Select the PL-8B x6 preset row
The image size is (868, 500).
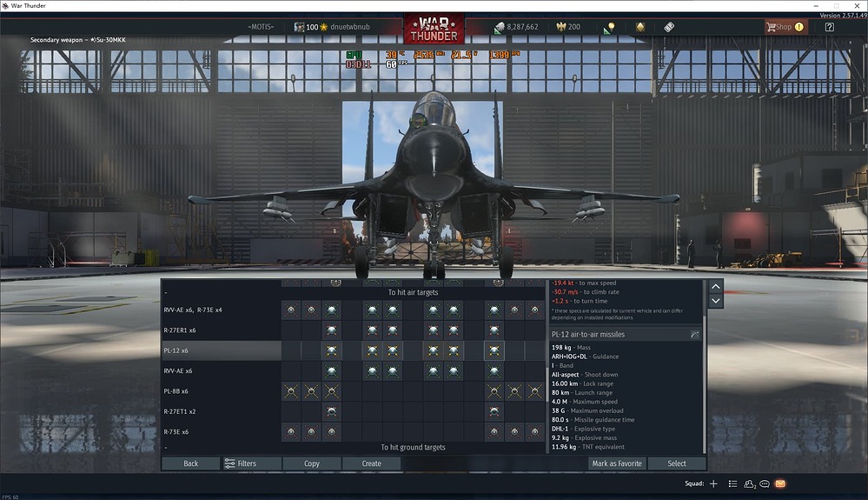coord(354,391)
